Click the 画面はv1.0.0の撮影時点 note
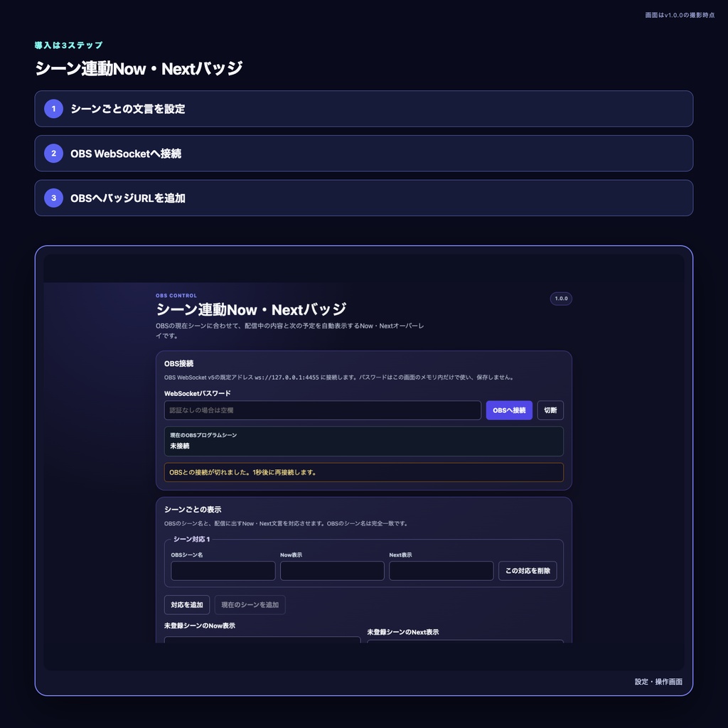The width and height of the screenshot is (728, 728). pyautogui.click(x=680, y=16)
